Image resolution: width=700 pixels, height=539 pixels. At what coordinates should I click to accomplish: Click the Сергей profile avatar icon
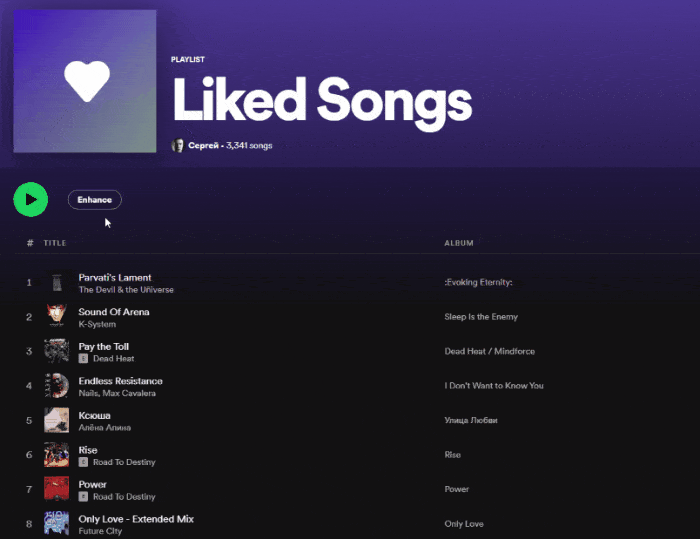(x=178, y=146)
